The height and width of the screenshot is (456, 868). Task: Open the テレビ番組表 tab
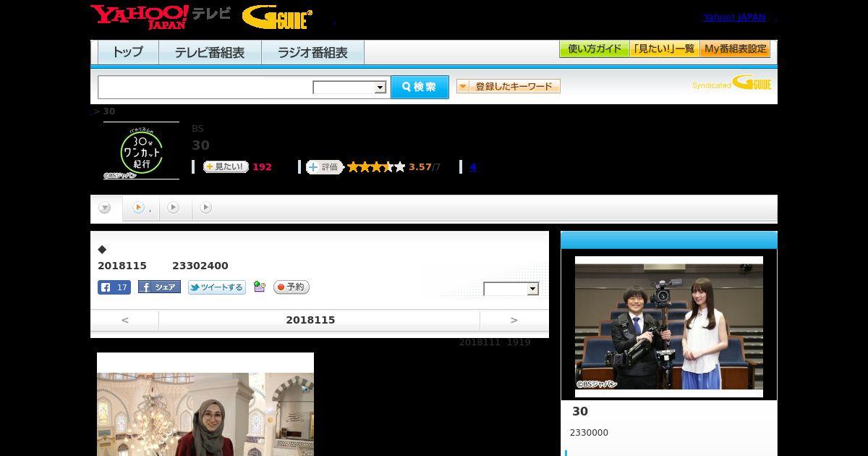210,53
